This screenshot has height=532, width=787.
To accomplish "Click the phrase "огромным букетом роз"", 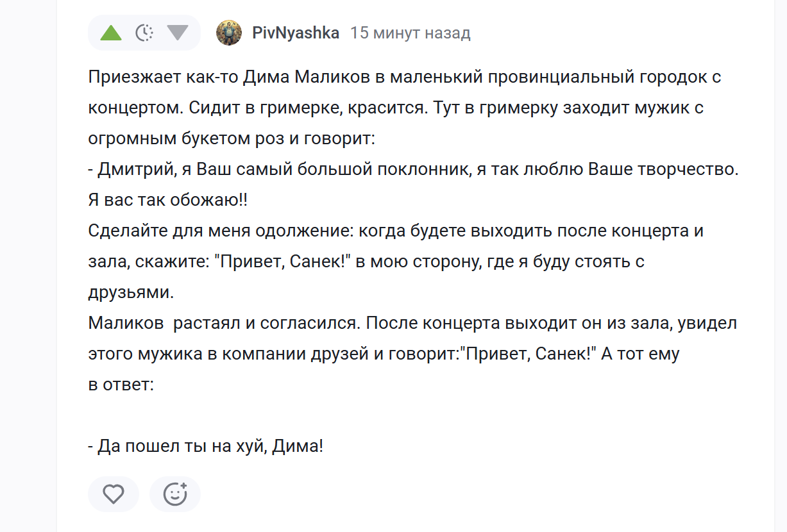I will tap(180, 138).
